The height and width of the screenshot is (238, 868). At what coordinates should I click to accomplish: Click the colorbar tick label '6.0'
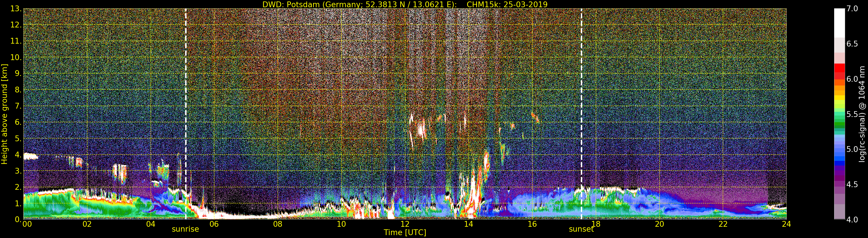(852, 79)
